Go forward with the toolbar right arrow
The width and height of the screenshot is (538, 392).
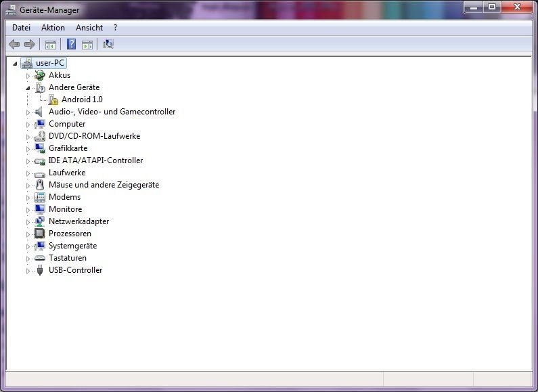30,44
